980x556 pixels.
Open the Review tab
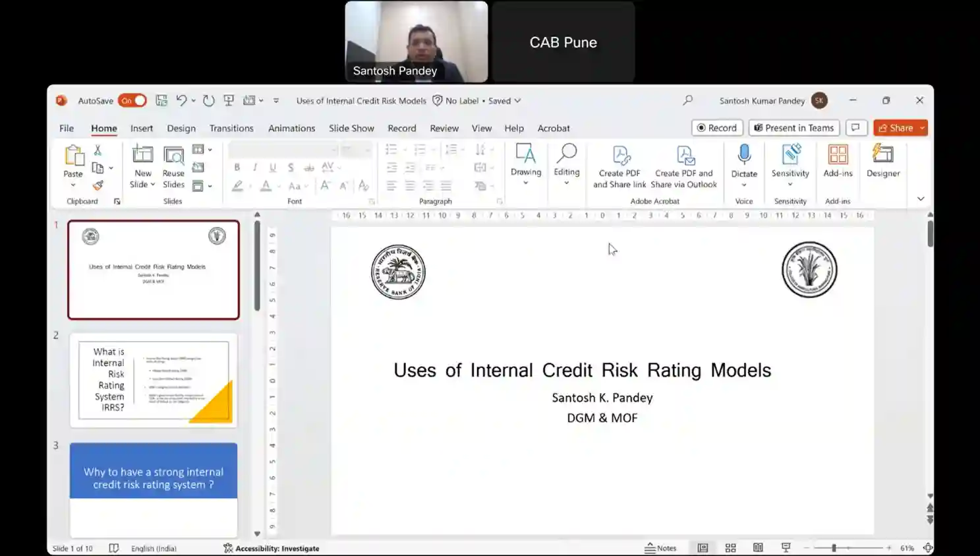point(444,128)
